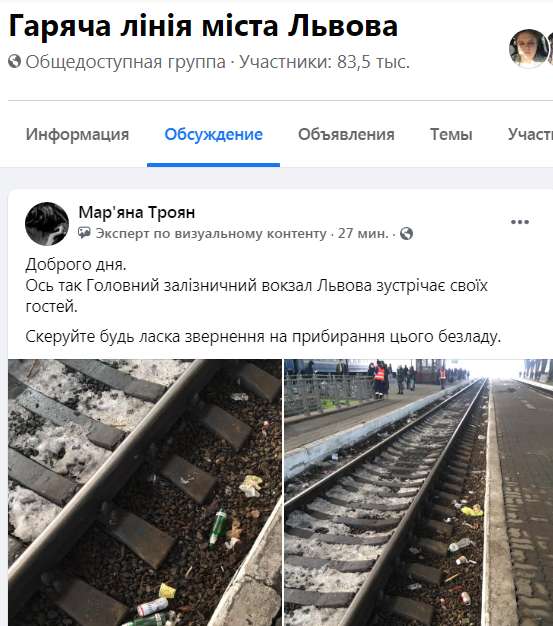Go to the Темы tab
The image size is (553, 626).
(x=451, y=135)
